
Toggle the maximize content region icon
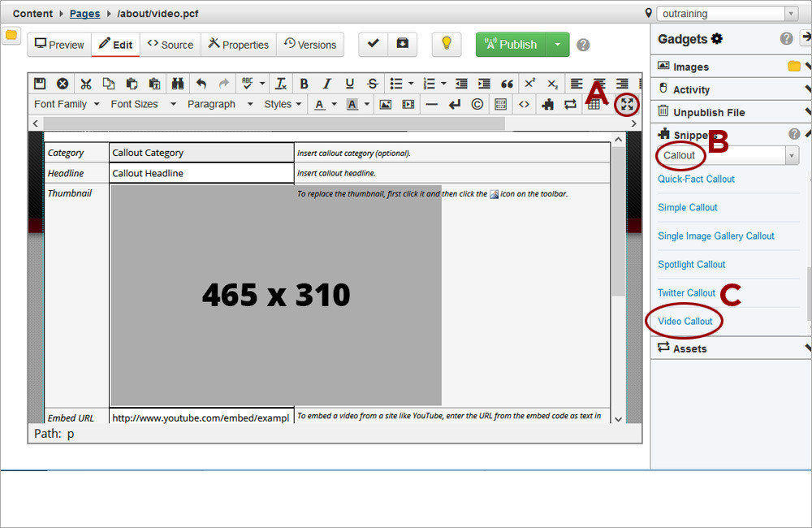[x=626, y=104]
